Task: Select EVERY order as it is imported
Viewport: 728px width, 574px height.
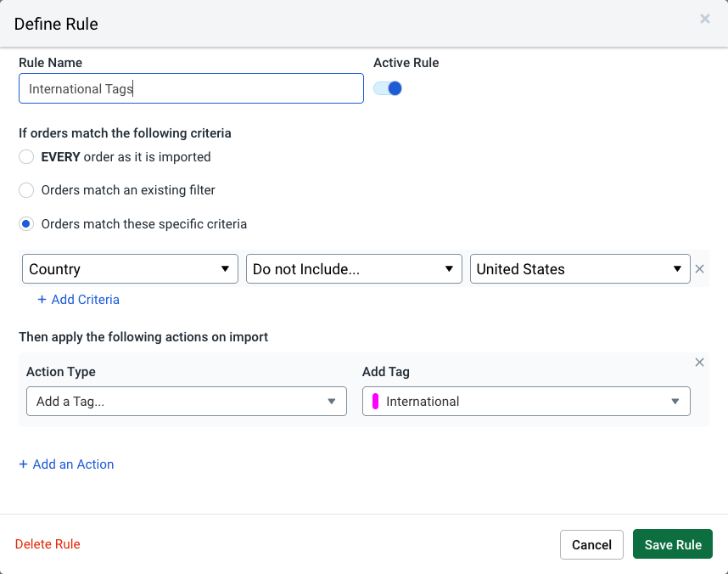Action: click(x=25, y=156)
